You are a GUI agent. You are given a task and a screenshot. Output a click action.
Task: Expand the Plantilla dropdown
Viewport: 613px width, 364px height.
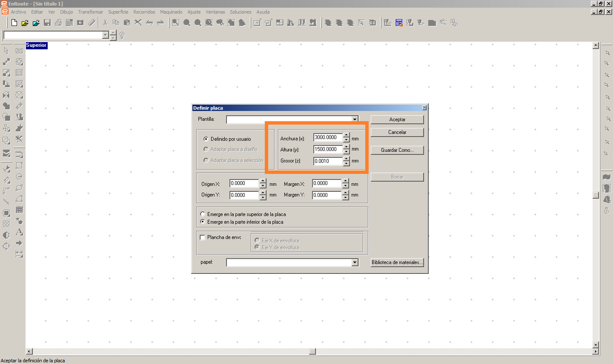click(355, 119)
